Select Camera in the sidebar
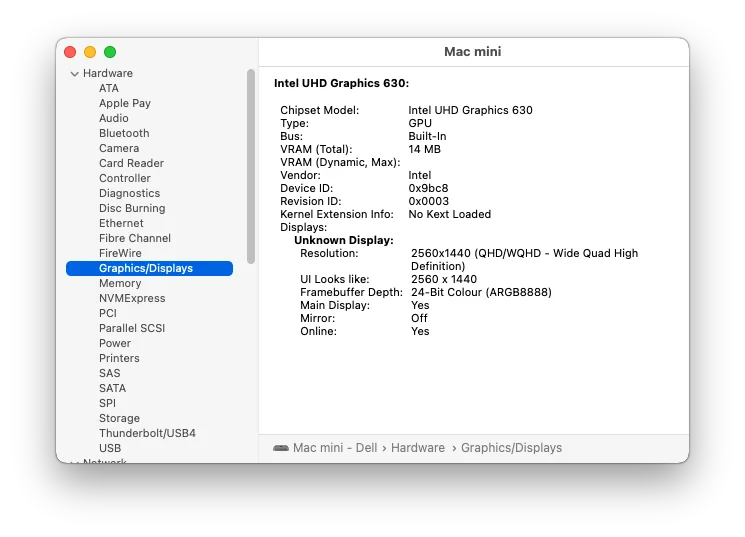Viewport: 745px width, 537px height. pyautogui.click(x=119, y=148)
